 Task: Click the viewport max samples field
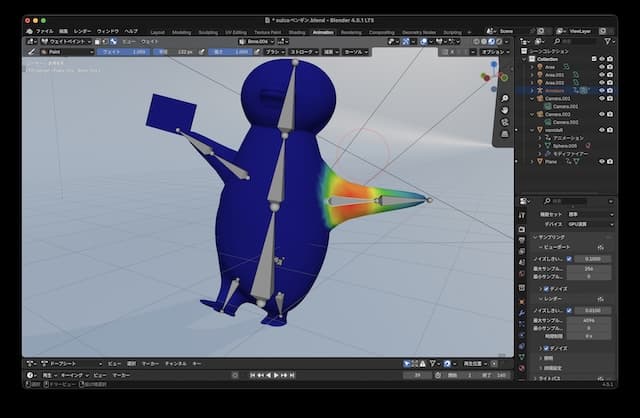click(589, 268)
